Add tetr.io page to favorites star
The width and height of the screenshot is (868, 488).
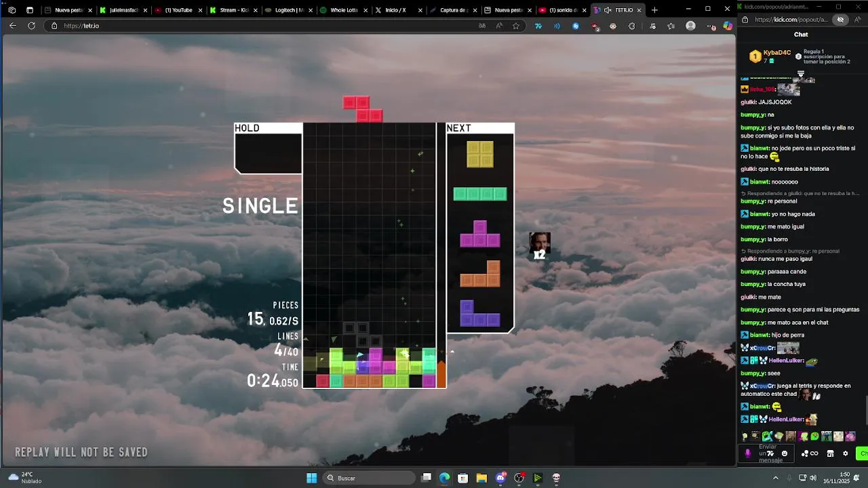(x=516, y=26)
